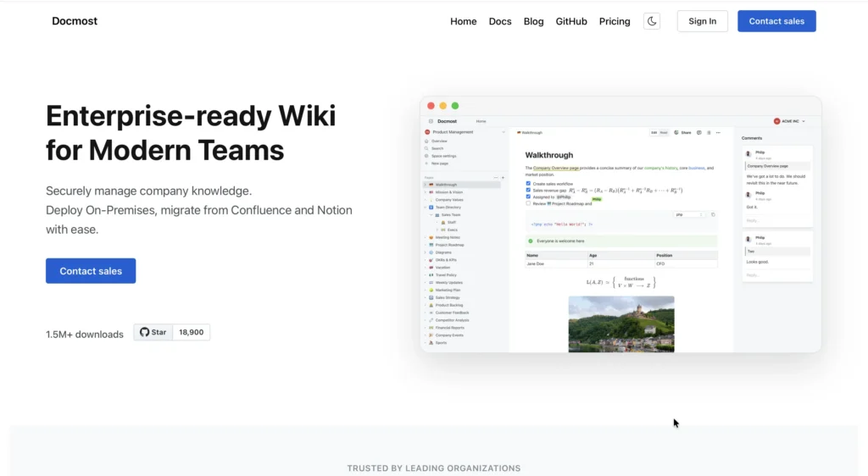Image resolution: width=868 pixels, height=476 pixels.
Task: Open the Home nav link
Action: [464, 21]
